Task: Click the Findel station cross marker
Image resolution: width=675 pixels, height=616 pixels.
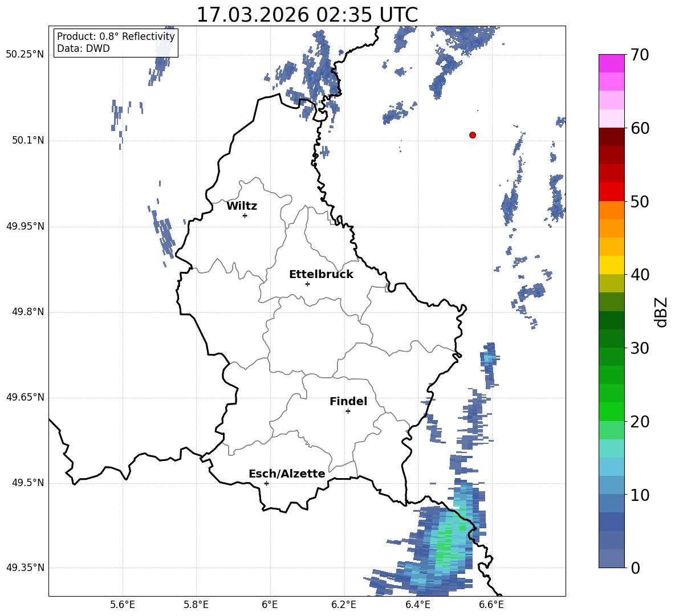Action: pyautogui.click(x=348, y=411)
